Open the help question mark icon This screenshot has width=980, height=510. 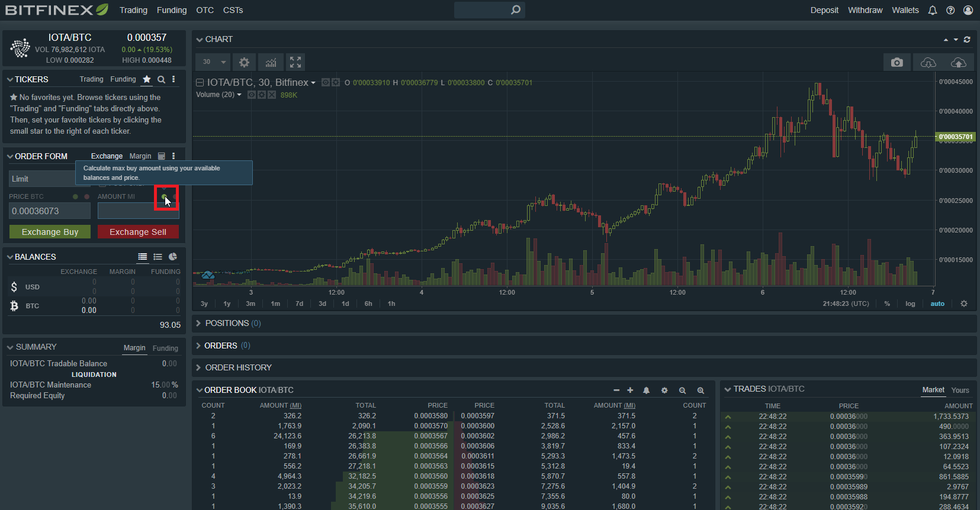click(x=950, y=10)
